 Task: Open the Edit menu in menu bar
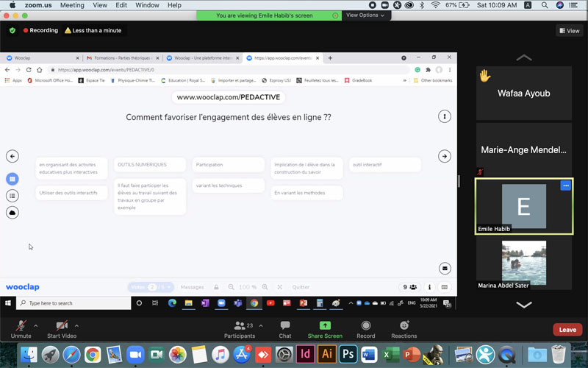pos(121,5)
